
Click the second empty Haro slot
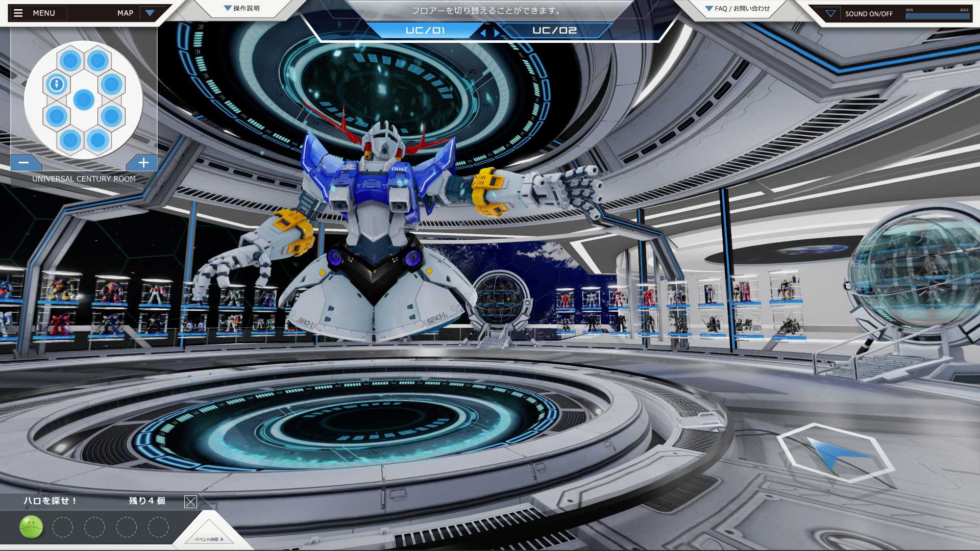[94, 527]
